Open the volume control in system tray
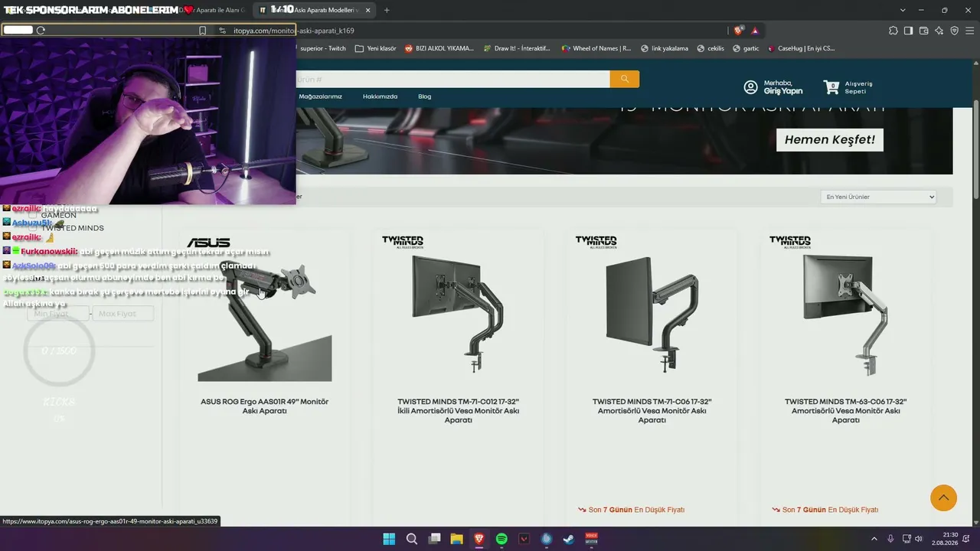Image resolution: width=980 pixels, height=551 pixels. [x=919, y=539]
